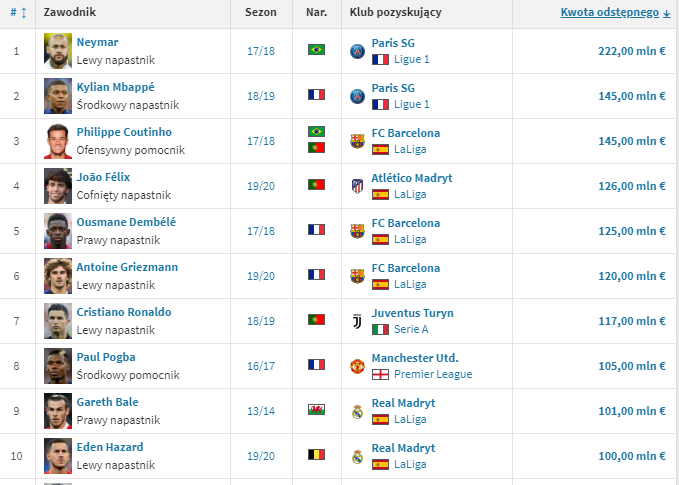This screenshot has width=679, height=485.
Task: Open 222,00 mln € transfer fee link
Action: 632,51
